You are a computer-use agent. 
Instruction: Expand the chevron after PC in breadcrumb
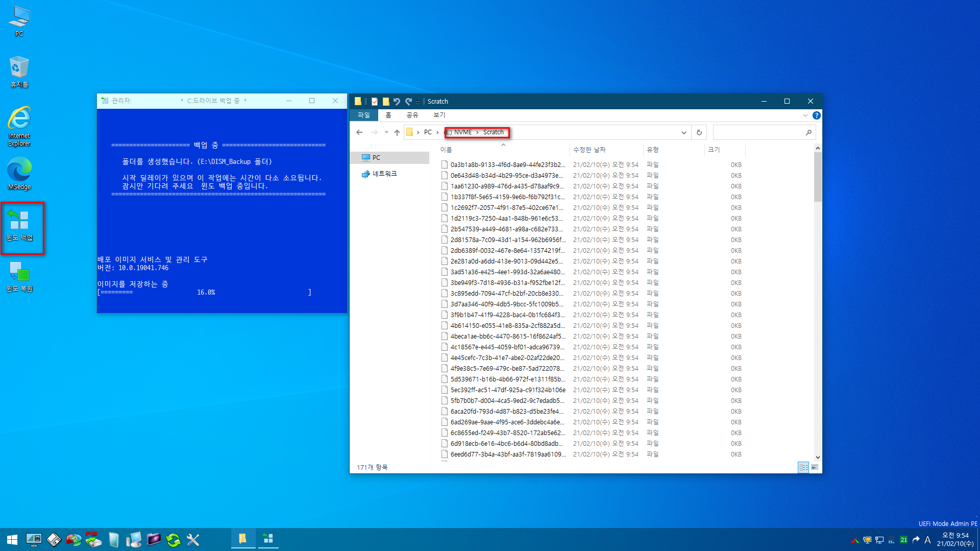[437, 132]
